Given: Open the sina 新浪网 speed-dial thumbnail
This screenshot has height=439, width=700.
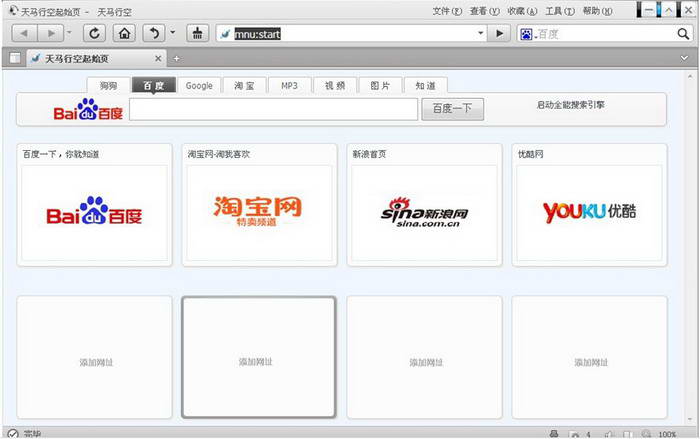Looking at the screenshot, I should [424, 213].
